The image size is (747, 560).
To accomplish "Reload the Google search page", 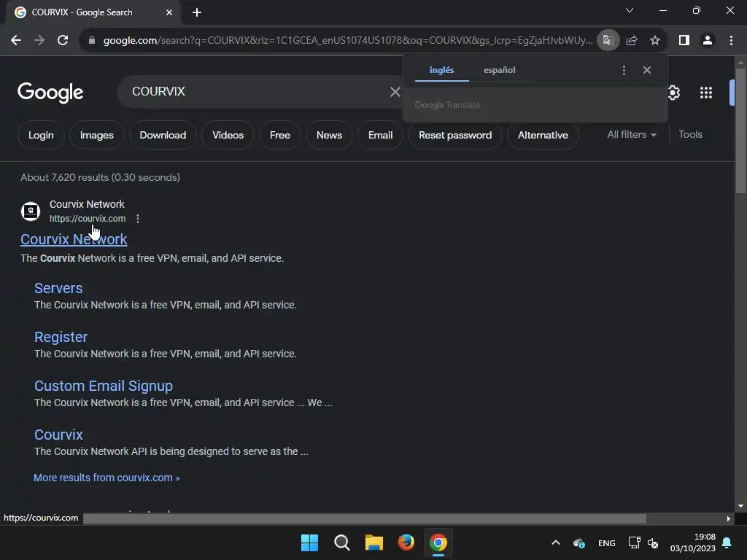I will tap(63, 41).
